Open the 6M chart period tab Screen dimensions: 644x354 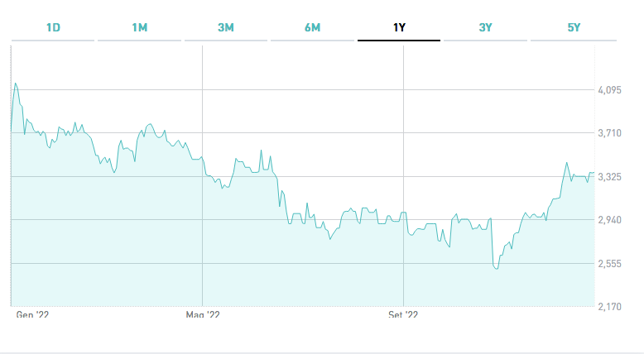pos(312,27)
